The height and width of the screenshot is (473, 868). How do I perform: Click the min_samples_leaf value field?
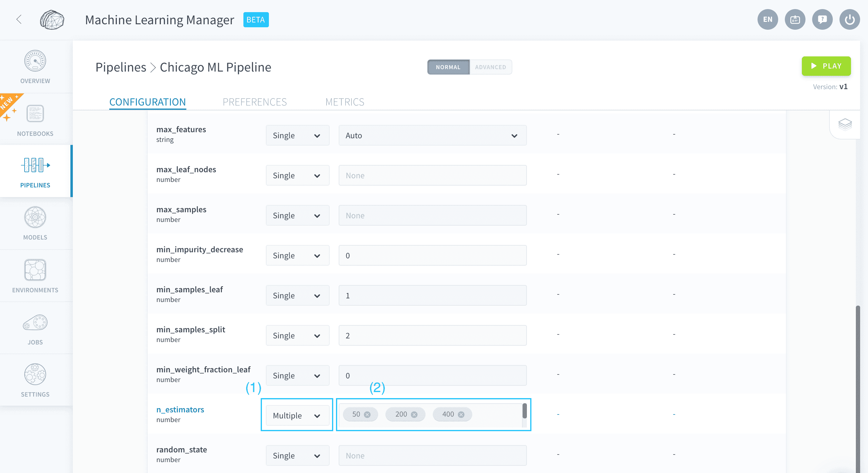point(433,296)
